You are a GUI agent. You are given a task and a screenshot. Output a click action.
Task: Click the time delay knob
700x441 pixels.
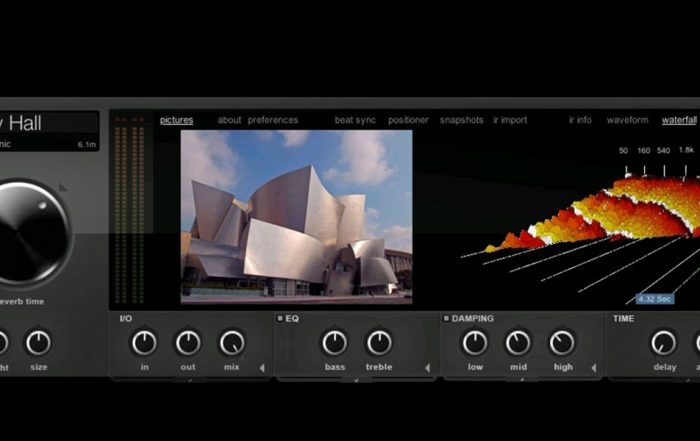pos(663,343)
